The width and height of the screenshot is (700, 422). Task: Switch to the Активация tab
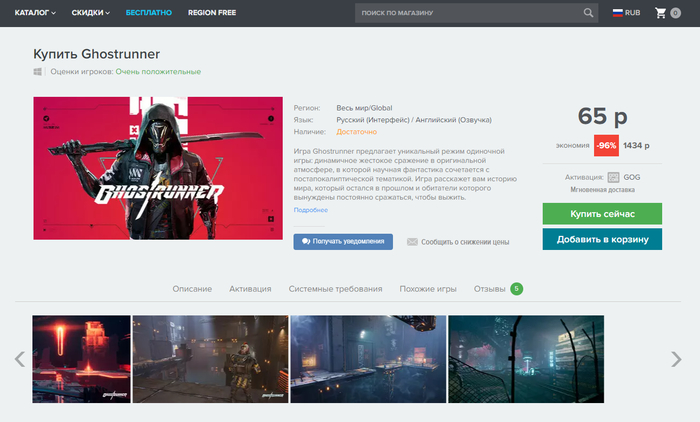pyautogui.click(x=250, y=289)
